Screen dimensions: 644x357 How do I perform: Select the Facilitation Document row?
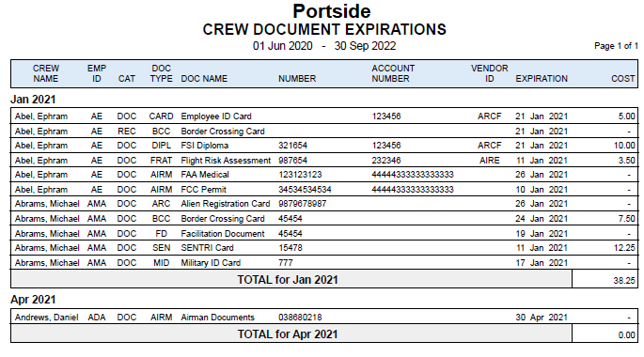[x=324, y=234]
